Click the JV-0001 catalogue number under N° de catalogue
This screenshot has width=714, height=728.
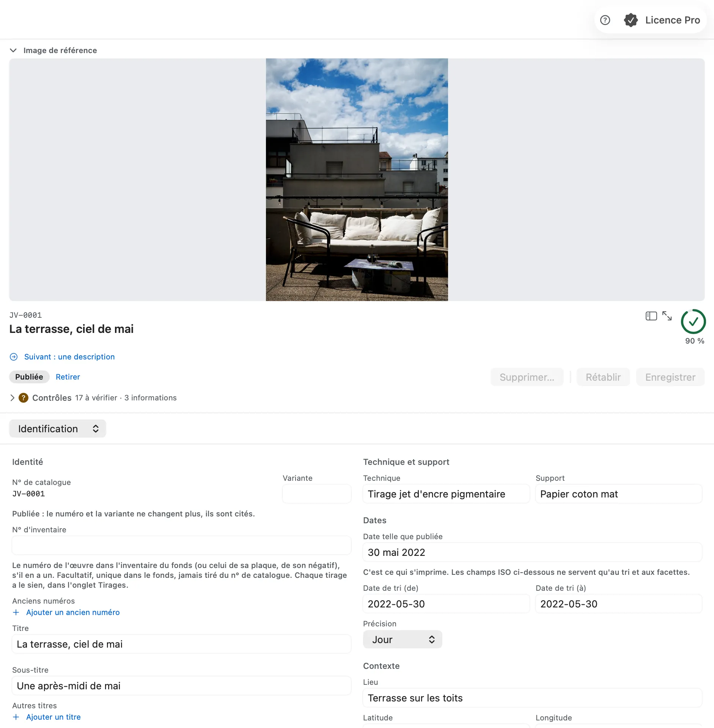28,494
